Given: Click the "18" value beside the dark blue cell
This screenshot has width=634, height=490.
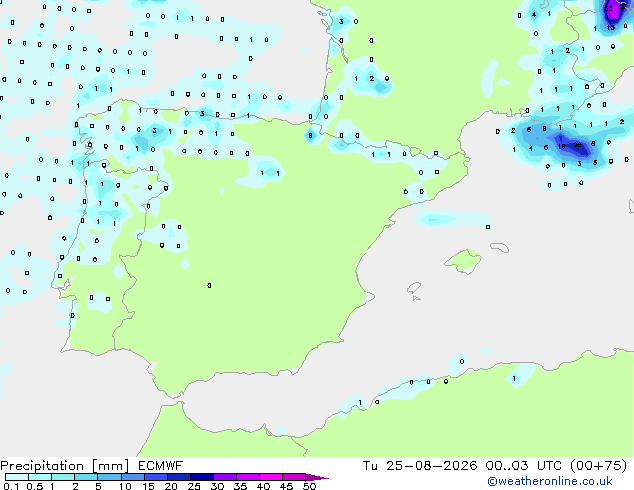Looking at the screenshot, I should pos(562,146).
